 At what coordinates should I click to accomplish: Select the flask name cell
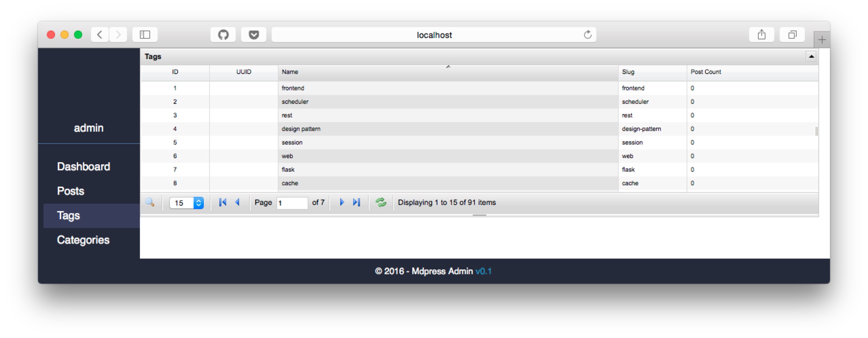[448, 170]
